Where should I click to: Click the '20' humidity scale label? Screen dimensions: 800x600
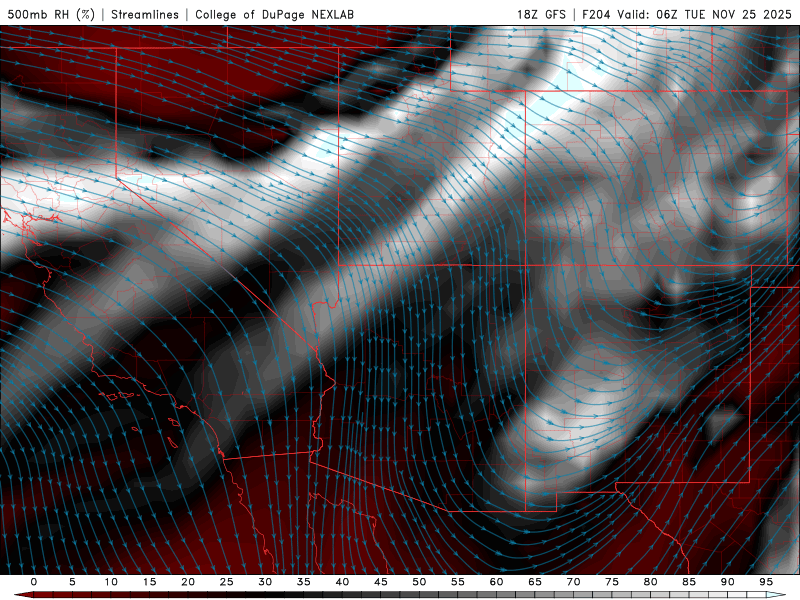[x=188, y=582]
